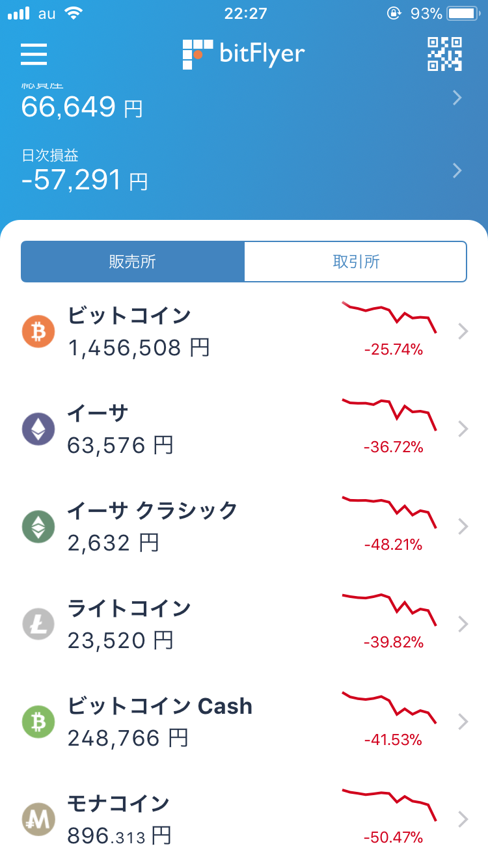Tap the QR code scanner icon
The image size is (488, 868).
point(444,54)
